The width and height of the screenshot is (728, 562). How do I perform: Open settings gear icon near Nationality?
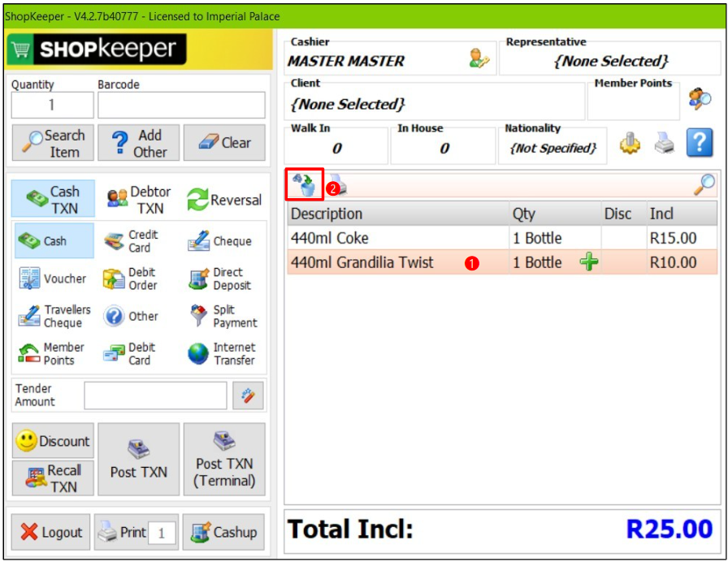[x=630, y=144]
